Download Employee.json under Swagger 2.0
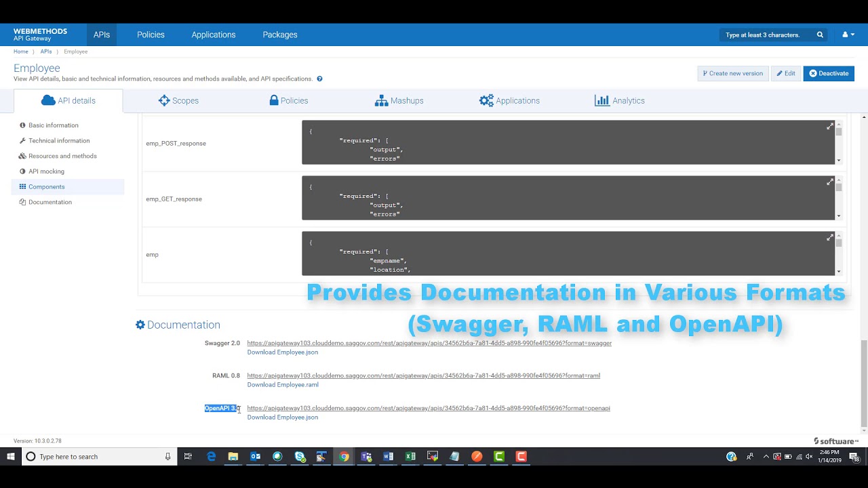 282,352
